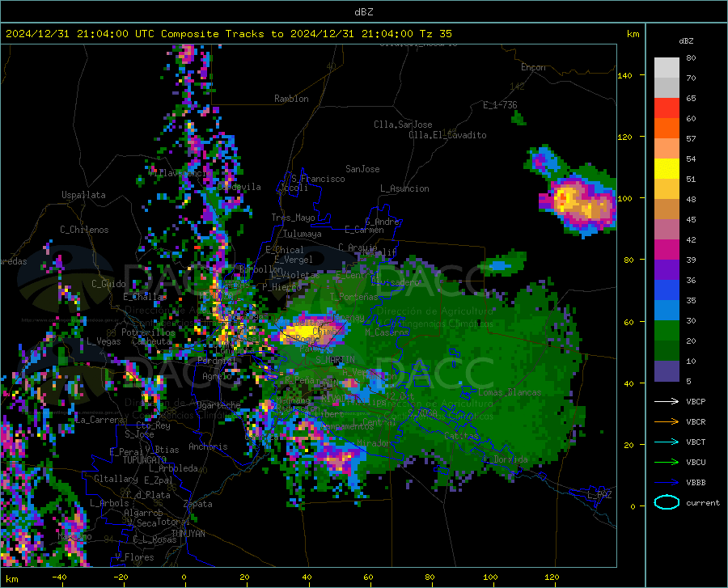The width and height of the screenshot is (728, 588).
Task: Select the magenta 39-42 dBZ swatch
Action: coord(667,250)
